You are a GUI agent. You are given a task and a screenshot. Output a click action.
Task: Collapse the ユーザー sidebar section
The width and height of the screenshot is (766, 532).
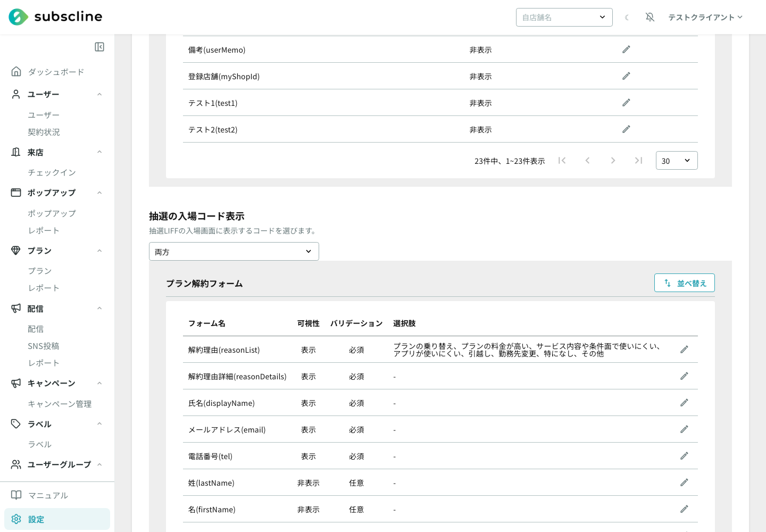pos(99,94)
